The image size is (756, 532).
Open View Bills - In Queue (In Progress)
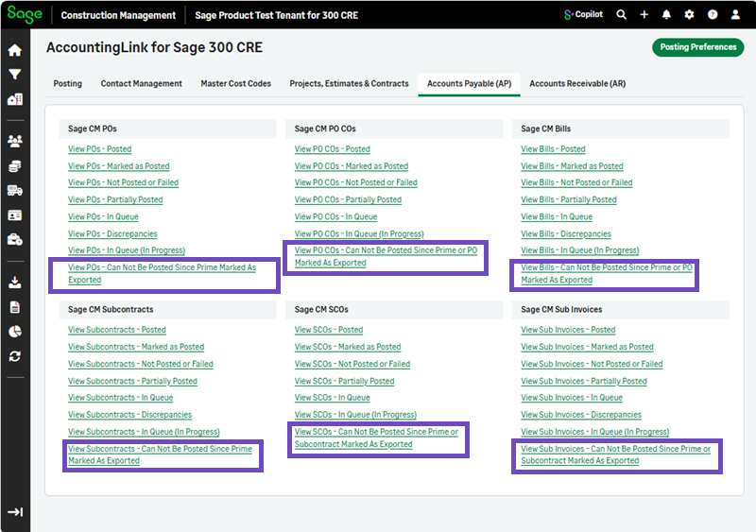tap(579, 250)
